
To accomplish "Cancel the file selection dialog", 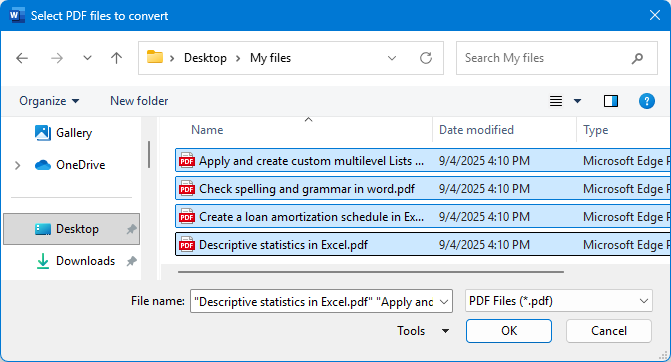I will click(609, 331).
